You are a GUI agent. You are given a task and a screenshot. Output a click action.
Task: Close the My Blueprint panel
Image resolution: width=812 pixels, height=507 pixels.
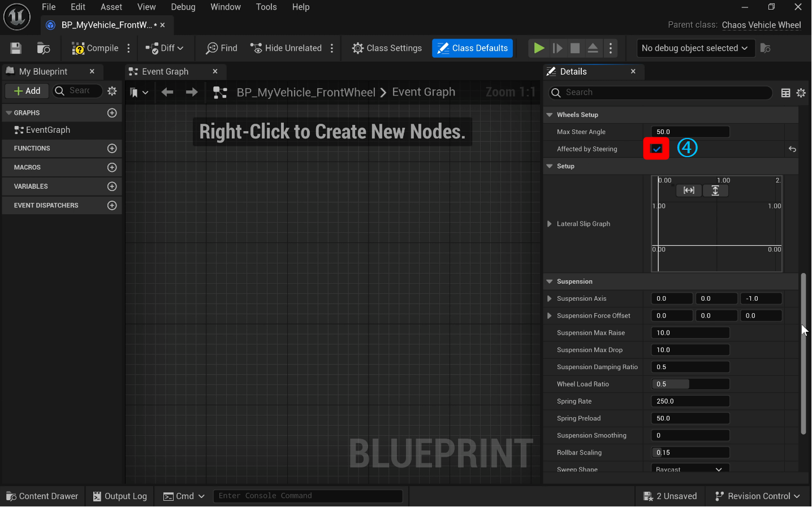(92, 71)
